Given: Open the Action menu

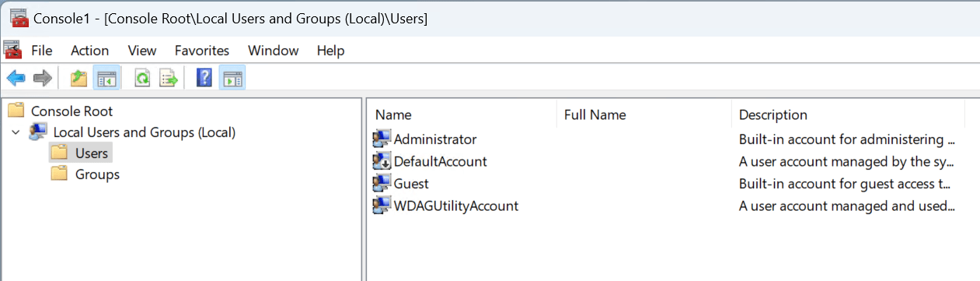Looking at the screenshot, I should click(89, 51).
